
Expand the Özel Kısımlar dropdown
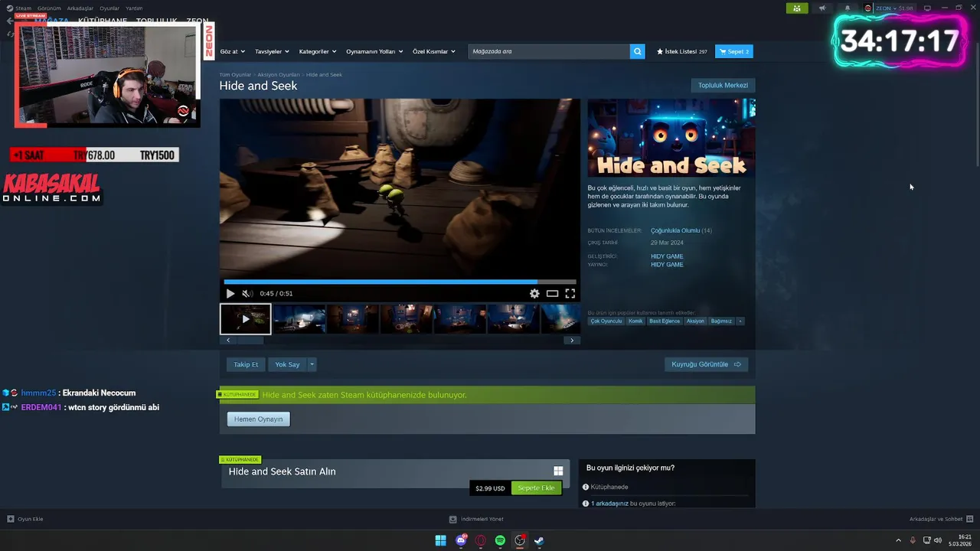[434, 51]
